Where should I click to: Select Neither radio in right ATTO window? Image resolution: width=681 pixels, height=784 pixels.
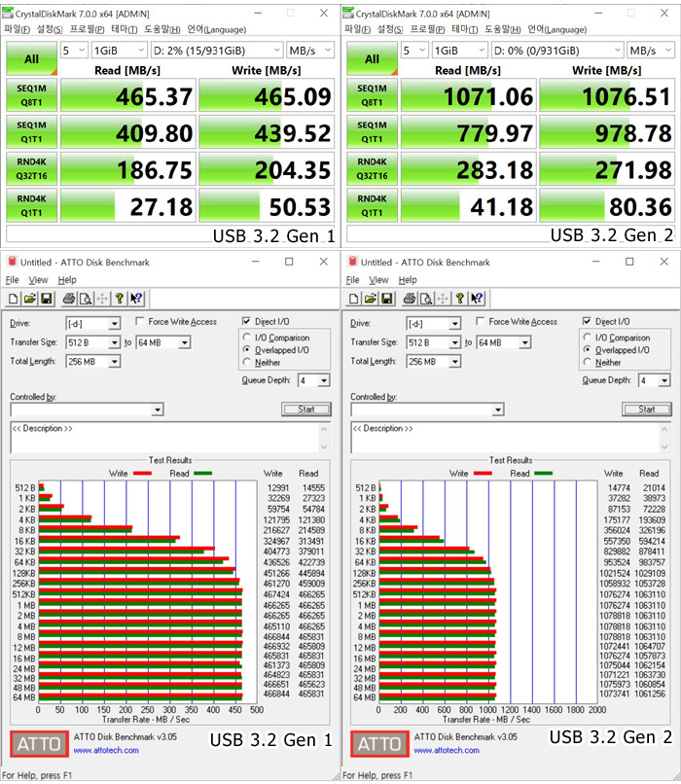click(x=587, y=362)
